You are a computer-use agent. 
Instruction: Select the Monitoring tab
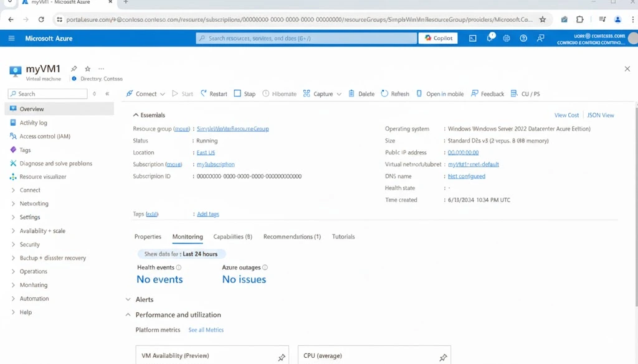(188, 236)
